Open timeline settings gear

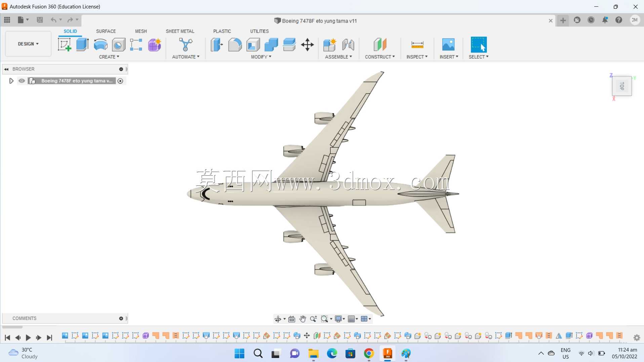click(x=637, y=337)
